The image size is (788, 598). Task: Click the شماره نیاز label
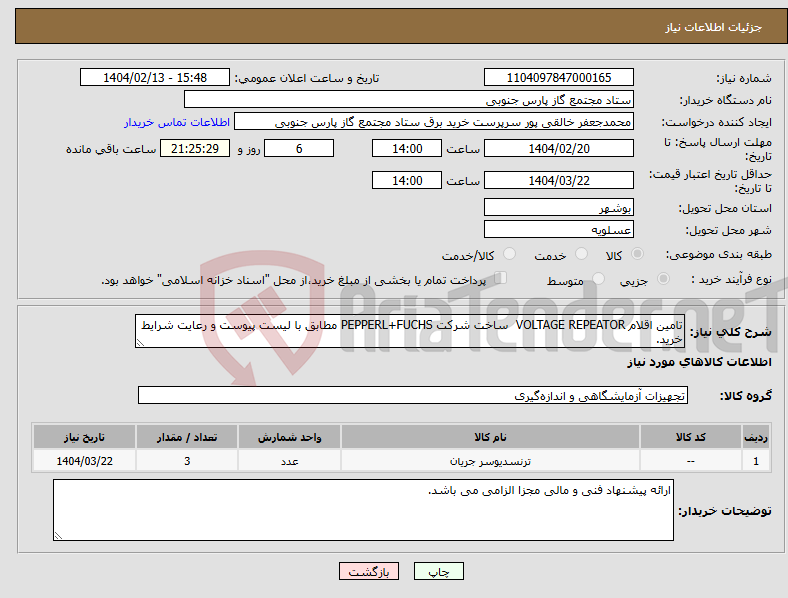[x=744, y=78]
